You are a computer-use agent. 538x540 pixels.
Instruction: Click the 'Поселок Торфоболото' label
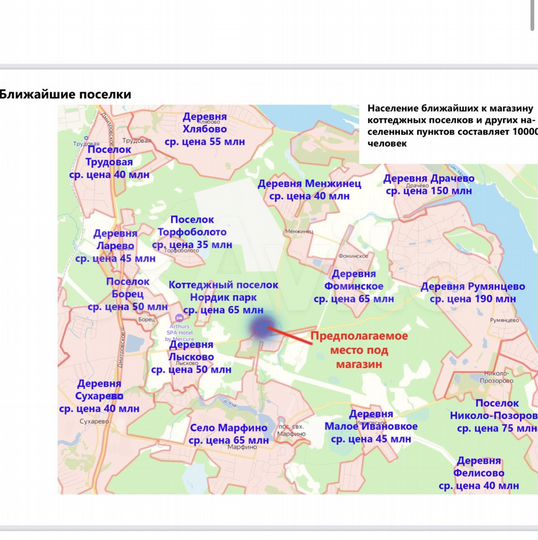(192, 226)
